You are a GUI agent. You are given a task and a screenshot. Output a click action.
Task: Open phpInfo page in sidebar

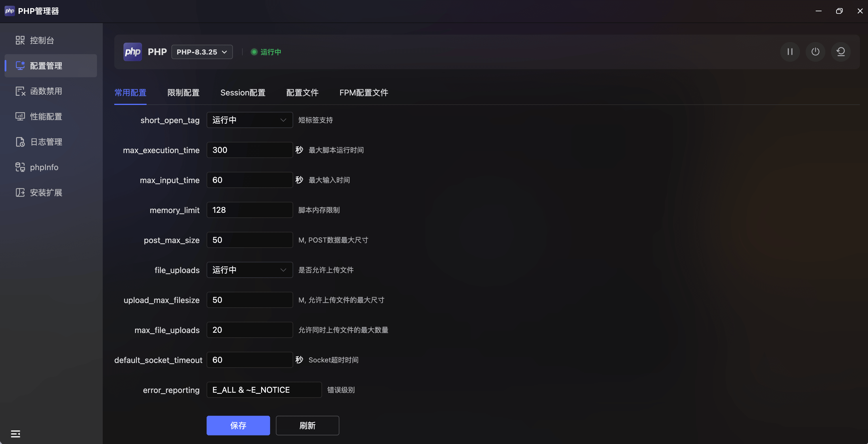coord(51,167)
